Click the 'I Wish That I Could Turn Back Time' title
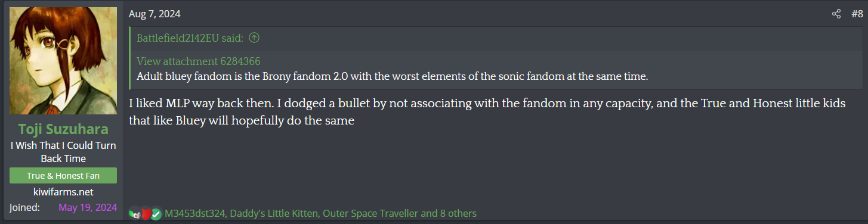Screen dimensions: 868x224 [x=63, y=152]
